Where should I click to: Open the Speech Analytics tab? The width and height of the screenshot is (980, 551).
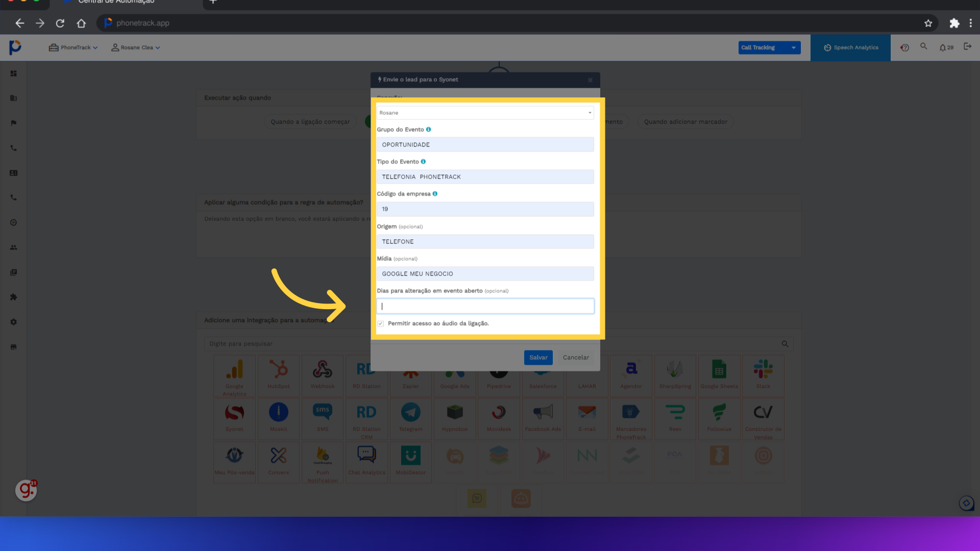tap(850, 47)
